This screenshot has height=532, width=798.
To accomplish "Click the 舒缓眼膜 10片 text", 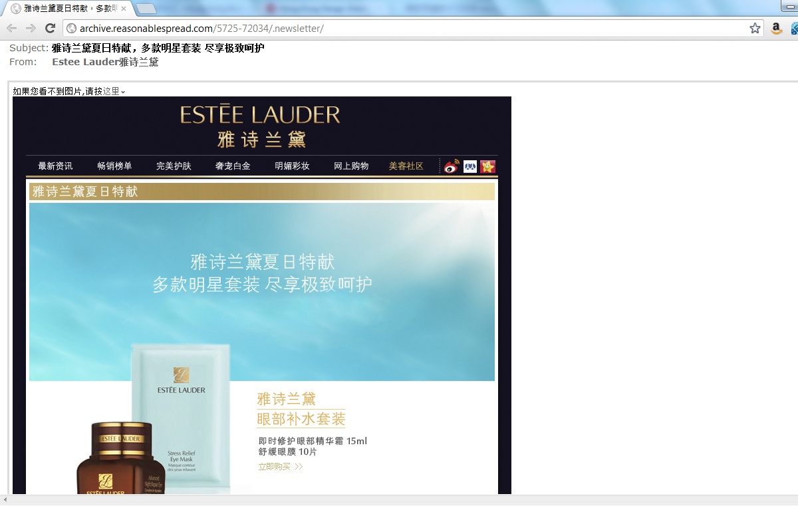I will (x=288, y=452).
